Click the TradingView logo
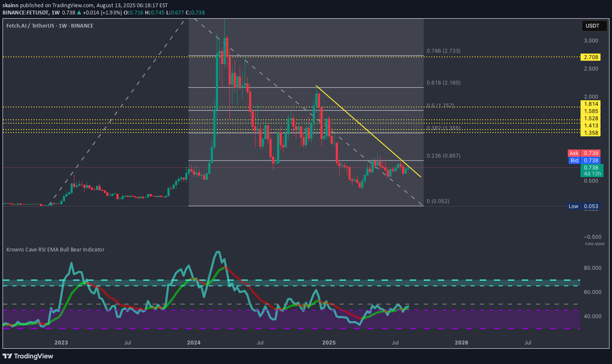 (x=28, y=356)
